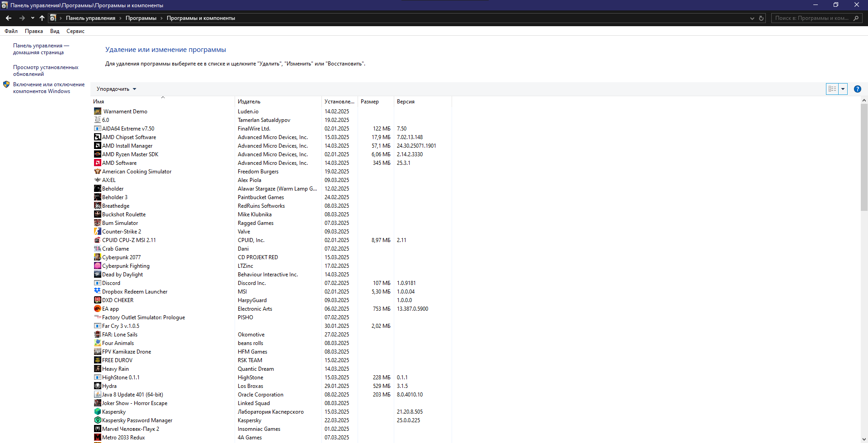The width and height of the screenshot is (868, 443).
Task: Click the scrollbar down arrow
Action: (x=864, y=439)
